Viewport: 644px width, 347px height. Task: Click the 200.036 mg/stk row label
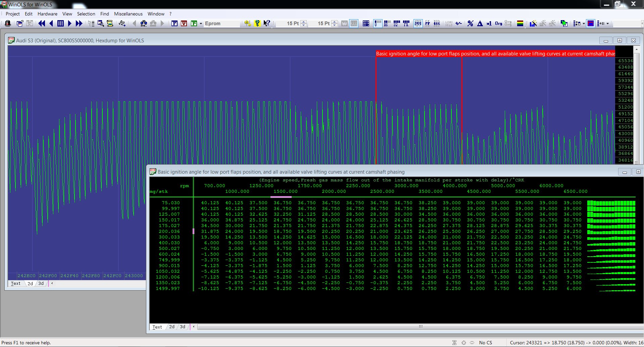pos(169,231)
